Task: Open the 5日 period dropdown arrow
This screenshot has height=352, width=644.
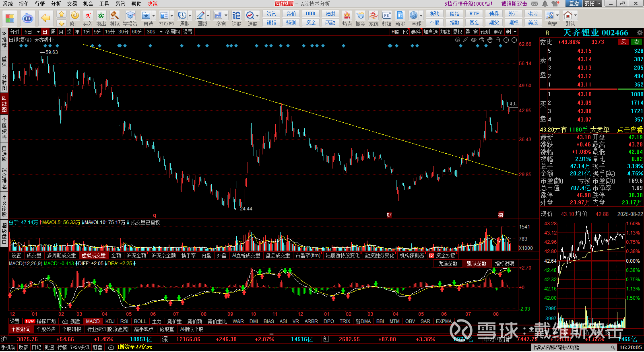Action: 38,32
